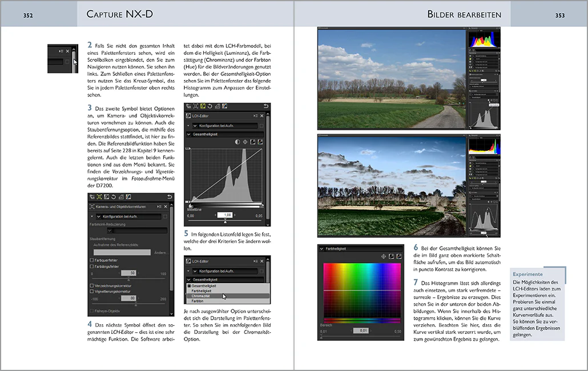Enable the Farbquerfehler checkbox
The width and height of the screenshot is (588, 371).
point(92,260)
